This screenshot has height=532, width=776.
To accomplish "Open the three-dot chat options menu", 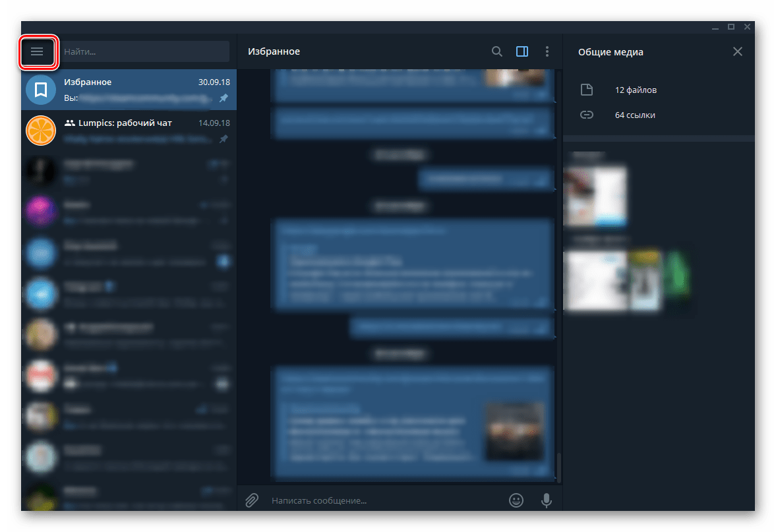I will 547,51.
